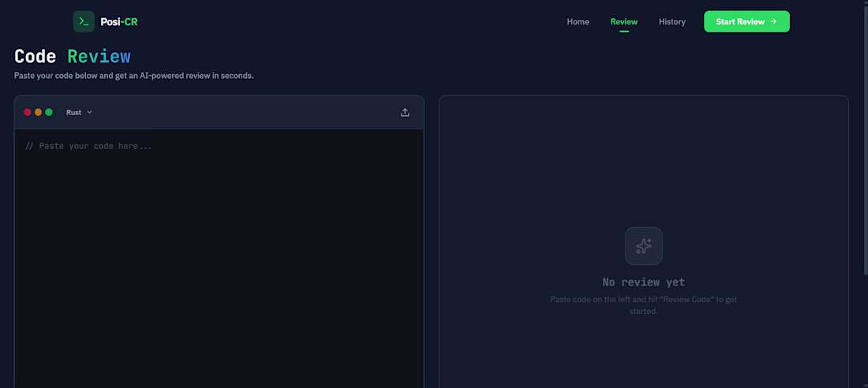Click the "No review yet" text
The width and height of the screenshot is (868, 388).
[x=644, y=282]
